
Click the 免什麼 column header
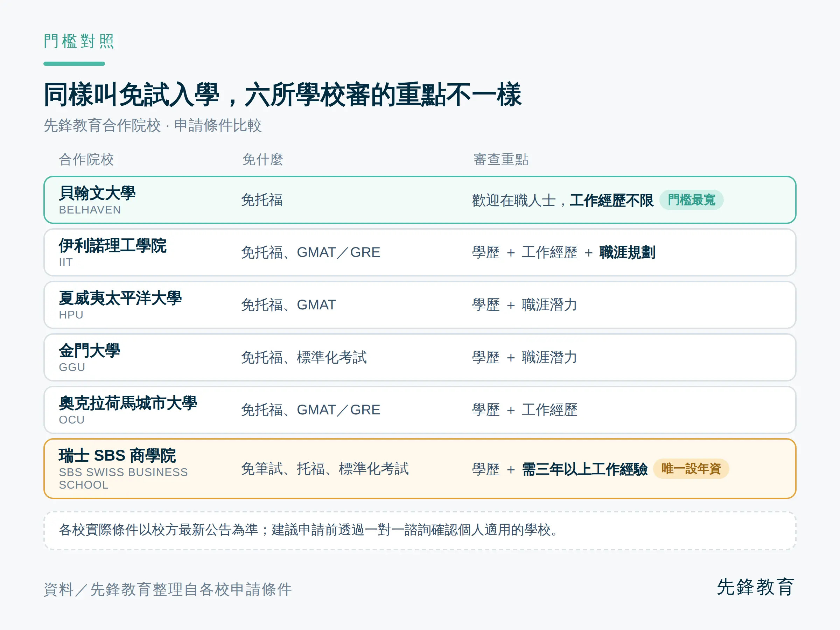point(263,160)
